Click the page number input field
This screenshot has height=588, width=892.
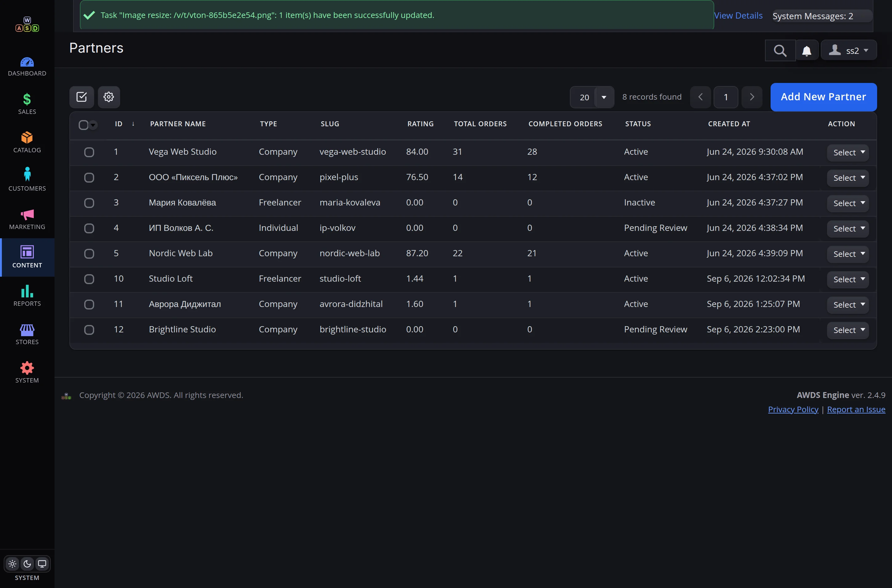[x=726, y=97]
